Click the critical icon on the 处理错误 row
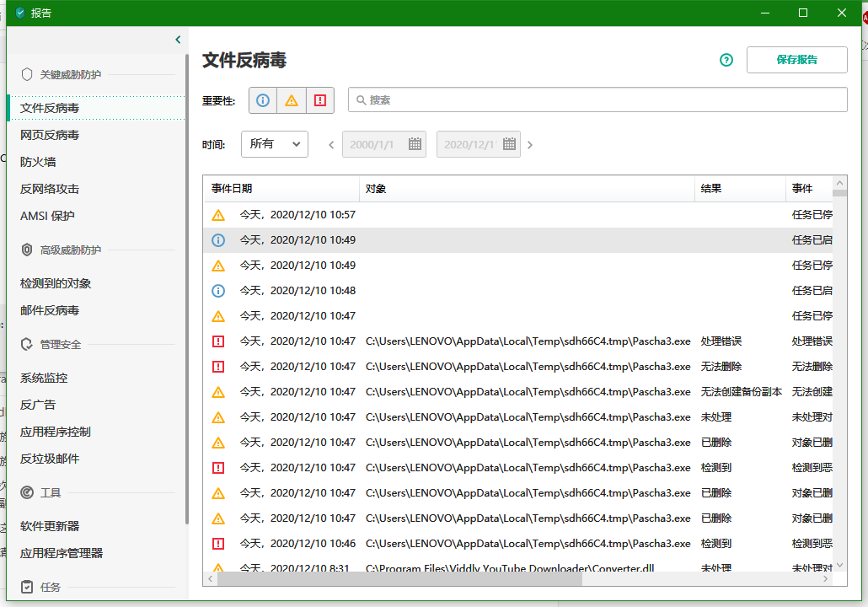The image size is (868, 607). coord(218,341)
